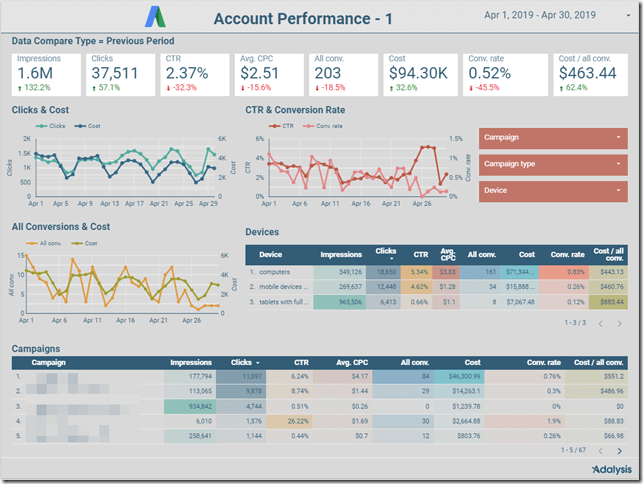Open the Device filter dropdown
The width and height of the screenshot is (643, 484).
[x=552, y=190]
